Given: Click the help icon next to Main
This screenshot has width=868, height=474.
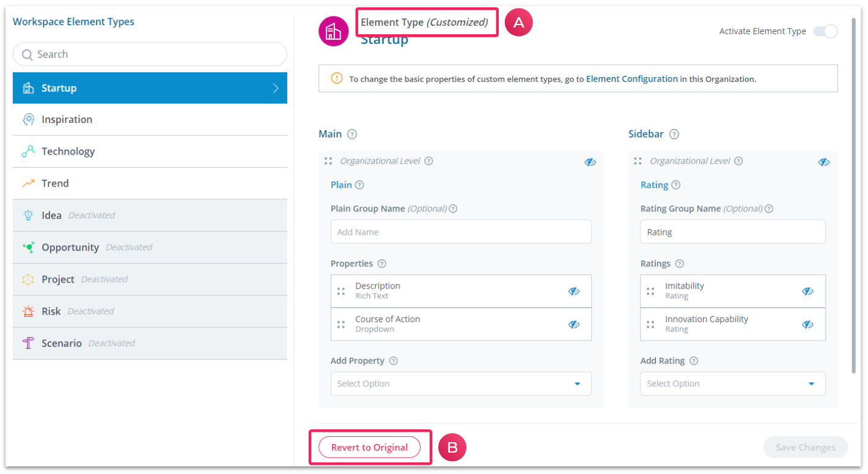Looking at the screenshot, I should (x=352, y=134).
